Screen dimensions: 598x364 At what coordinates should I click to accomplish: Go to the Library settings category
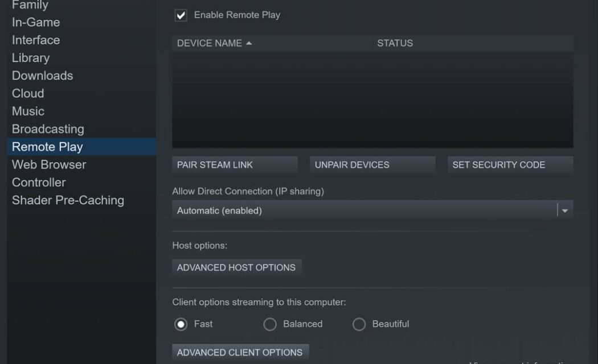point(81,58)
